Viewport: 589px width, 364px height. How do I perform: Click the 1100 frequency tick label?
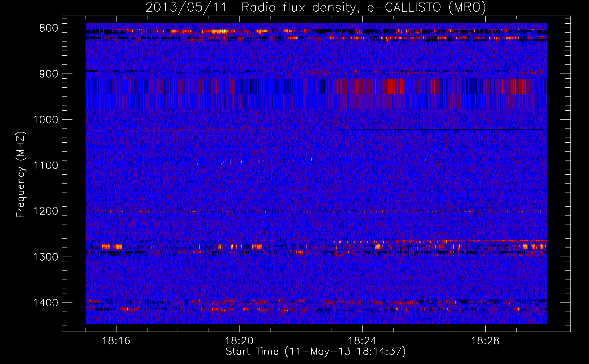(46, 166)
